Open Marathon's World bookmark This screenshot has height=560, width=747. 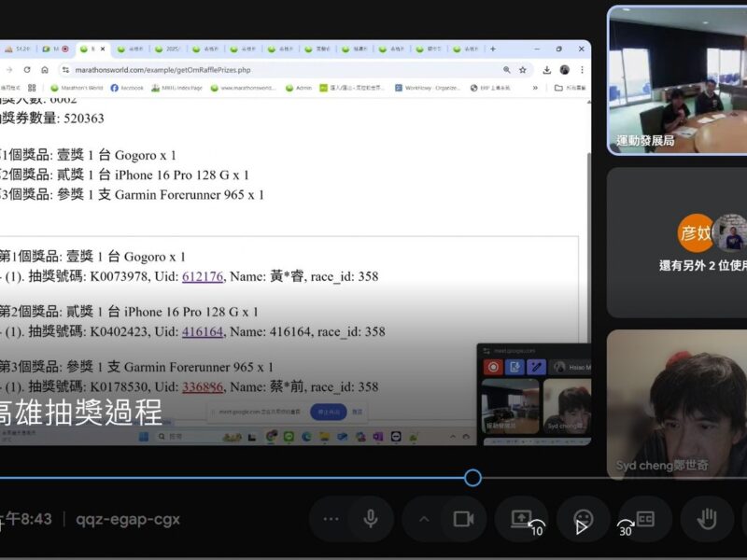point(77,88)
